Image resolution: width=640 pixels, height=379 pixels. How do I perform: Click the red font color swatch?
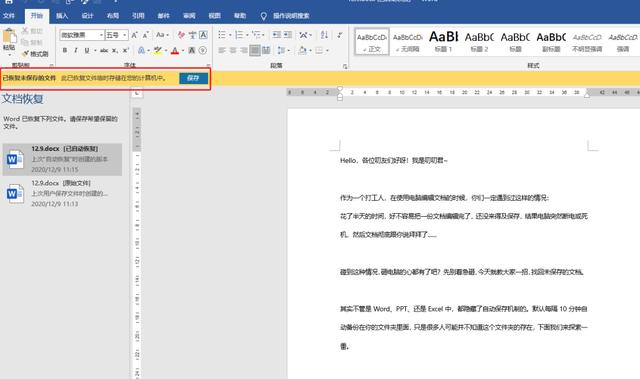175,51
